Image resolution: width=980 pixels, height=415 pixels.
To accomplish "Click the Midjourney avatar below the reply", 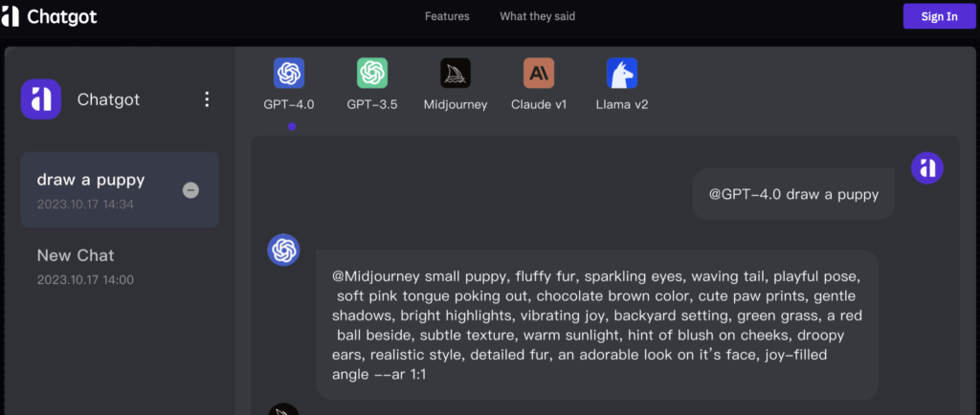I will (283, 410).
